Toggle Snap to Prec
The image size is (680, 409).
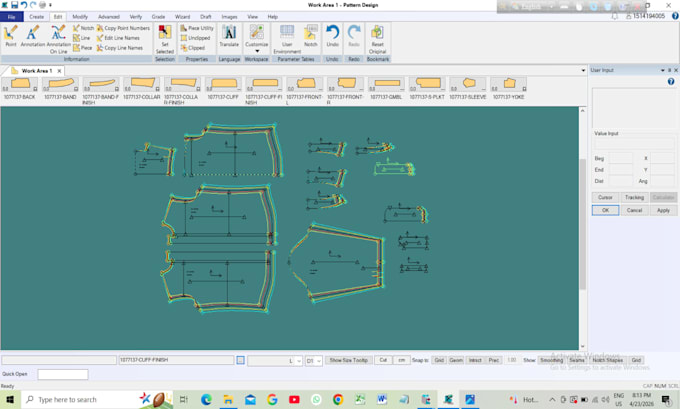(494, 360)
